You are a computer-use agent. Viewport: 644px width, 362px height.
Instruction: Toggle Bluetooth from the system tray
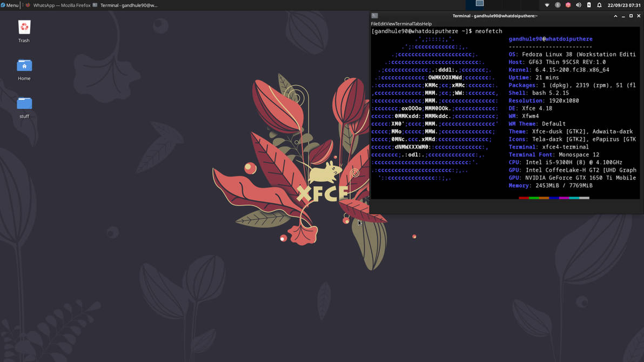pos(558,5)
